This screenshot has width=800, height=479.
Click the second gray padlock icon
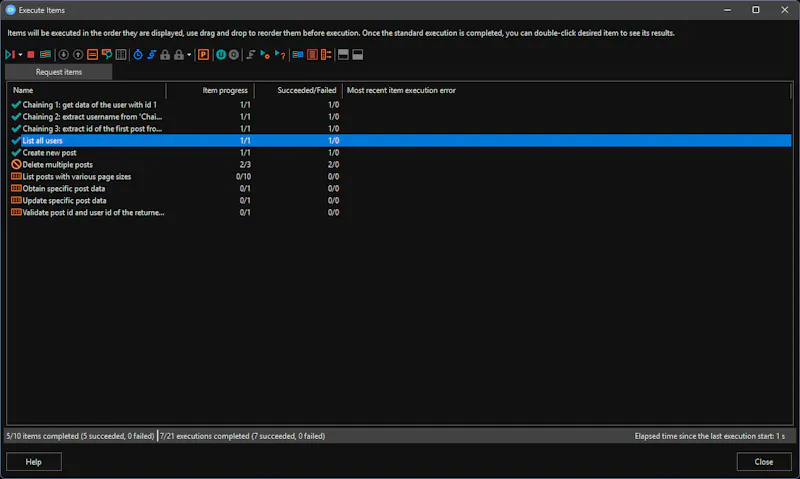click(179, 55)
